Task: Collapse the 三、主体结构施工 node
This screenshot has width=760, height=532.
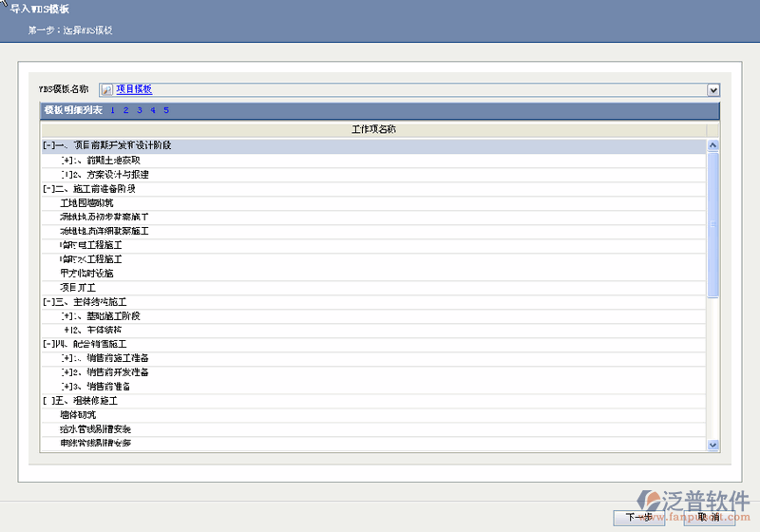Action: pyautogui.click(x=47, y=302)
